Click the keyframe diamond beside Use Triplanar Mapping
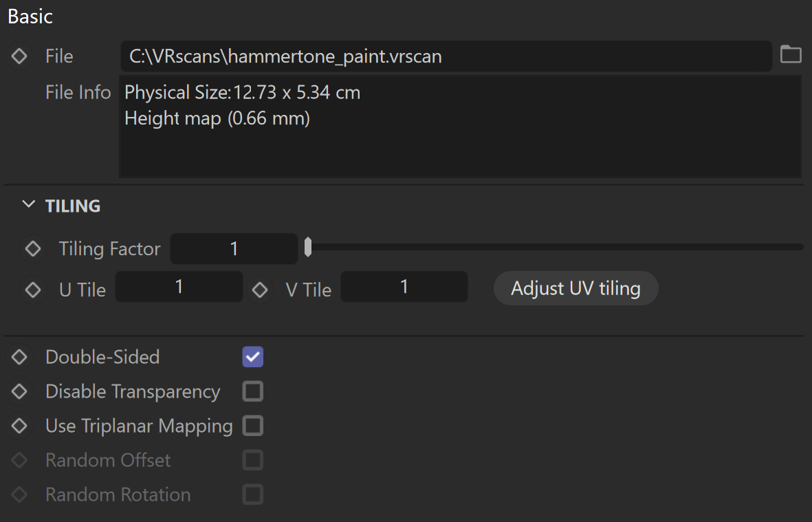Image resolution: width=812 pixels, height=522 pixels. point(19,426)
